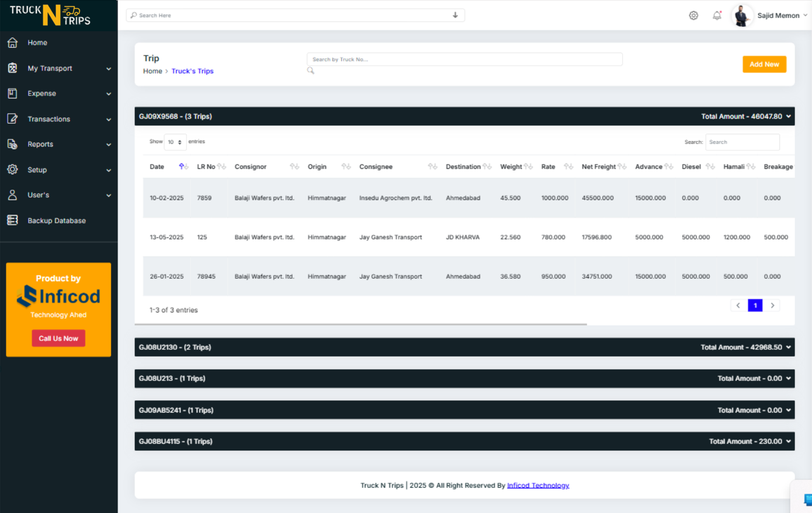Open the Sajid Memon profile dropdown
The image size is (812, 513).
tap(778, 15)
